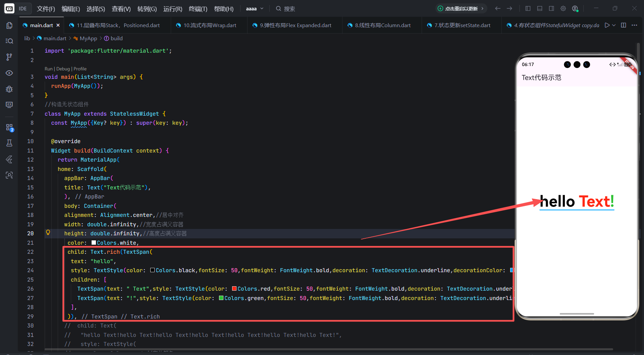644x355 pixels.
Task: Click the Profile code lens link
Action: 80,69
